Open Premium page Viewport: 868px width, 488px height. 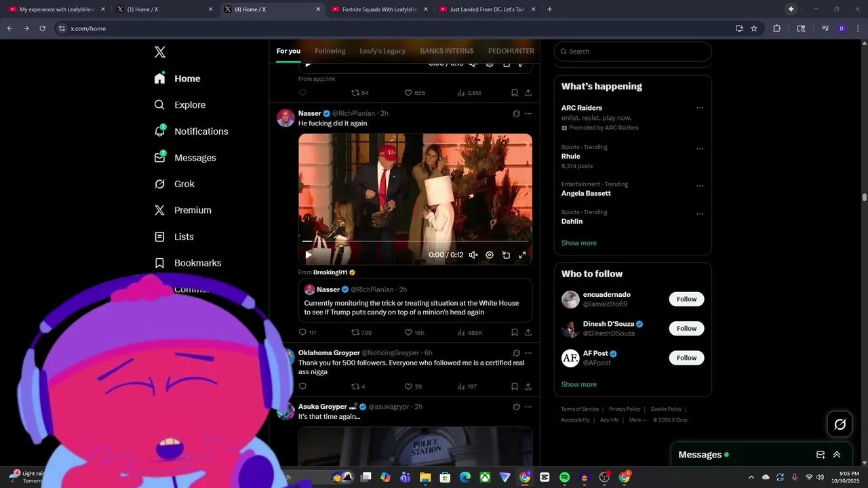pyautogui.click(x=183, y=210)
